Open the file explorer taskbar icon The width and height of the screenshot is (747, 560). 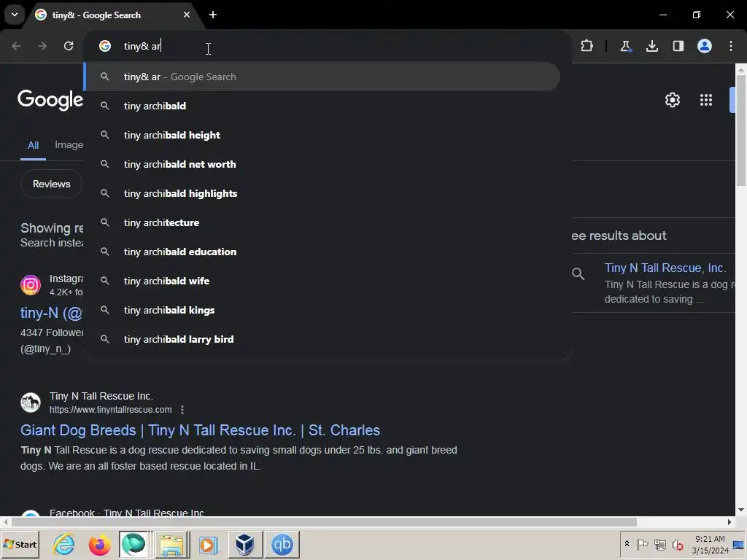point(171,544)
